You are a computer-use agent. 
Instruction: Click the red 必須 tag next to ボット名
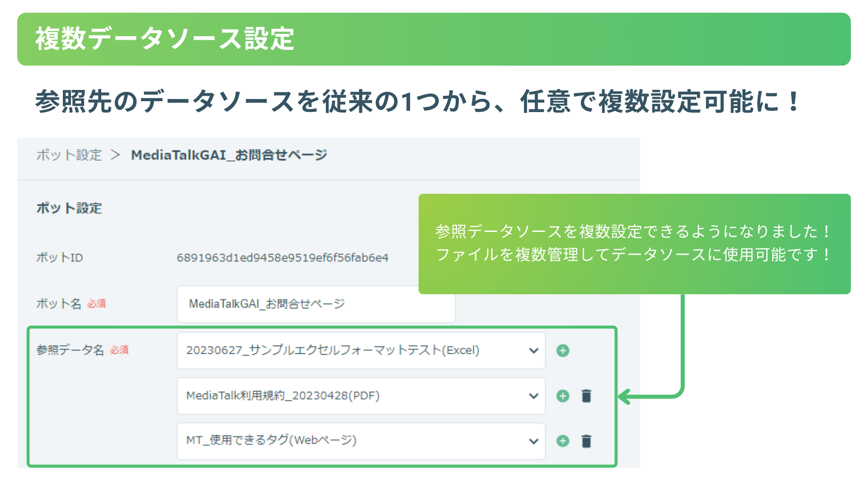pyautogui.click(x=97, y=304)
